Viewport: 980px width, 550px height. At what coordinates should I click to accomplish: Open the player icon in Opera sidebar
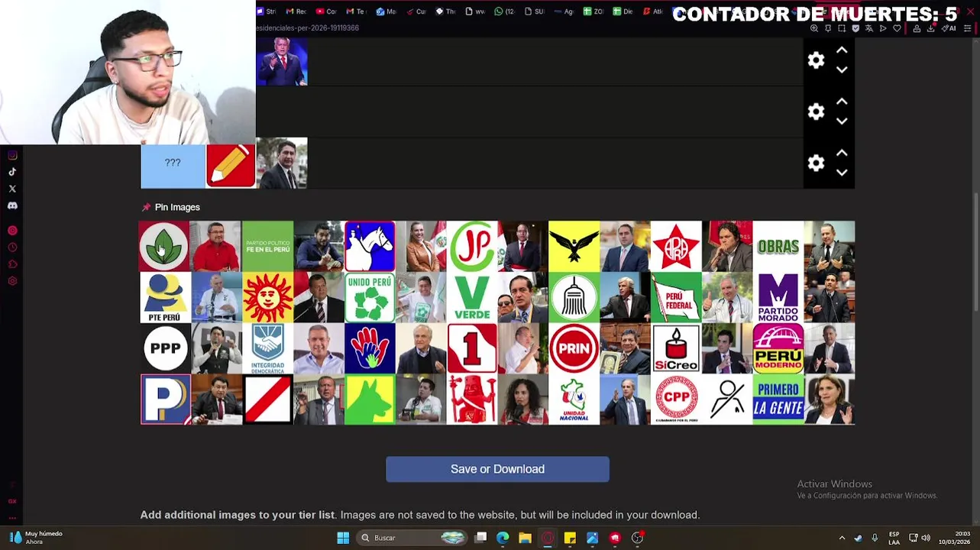[12, 231]
